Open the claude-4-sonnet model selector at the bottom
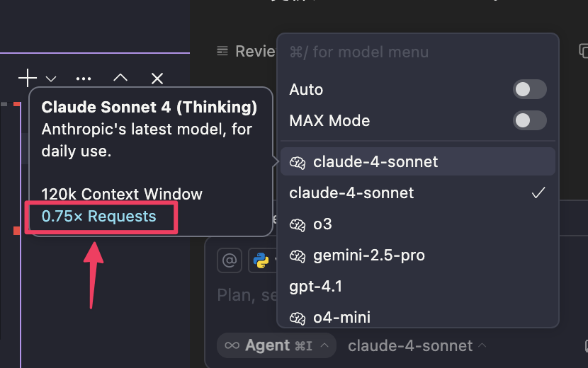Image resolution: width=588 pixels, height=368 pixels. pos(417,345)
